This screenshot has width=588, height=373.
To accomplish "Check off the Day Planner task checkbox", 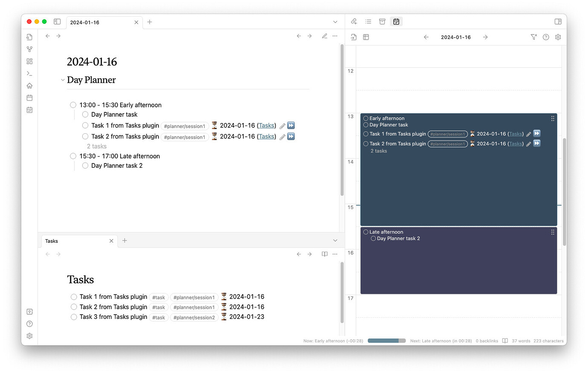I will click(x=85, y=114).
